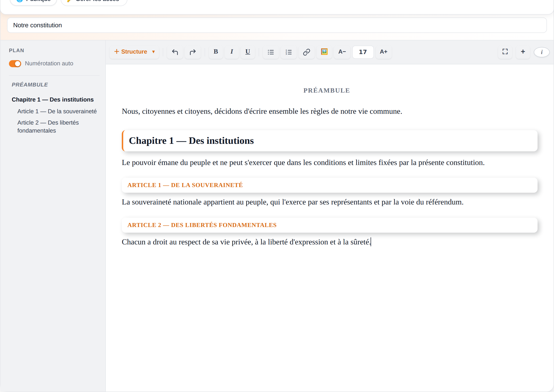The image size is (554, 392).
Task: Click the undo arrow icon
Action: (x=175, y=52)
